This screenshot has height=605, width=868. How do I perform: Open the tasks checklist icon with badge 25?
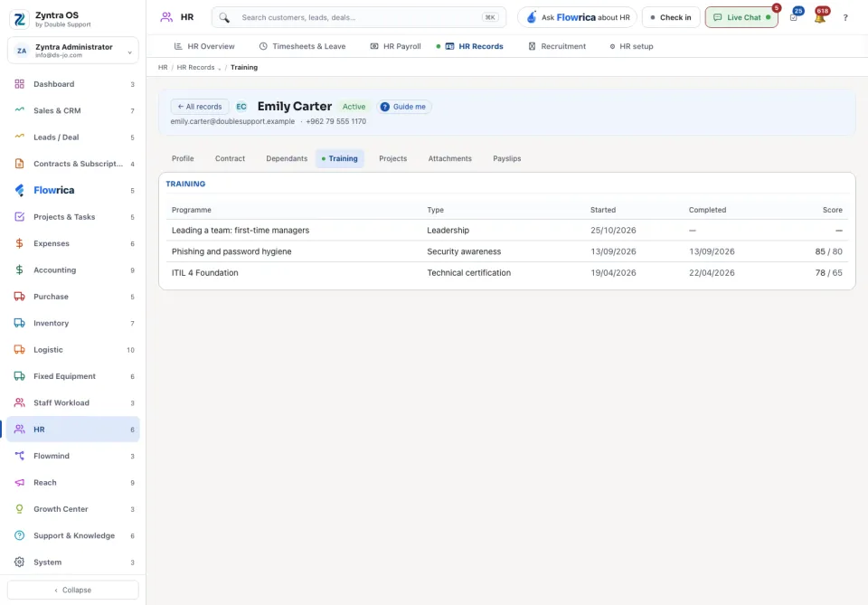tap(794, 18)
